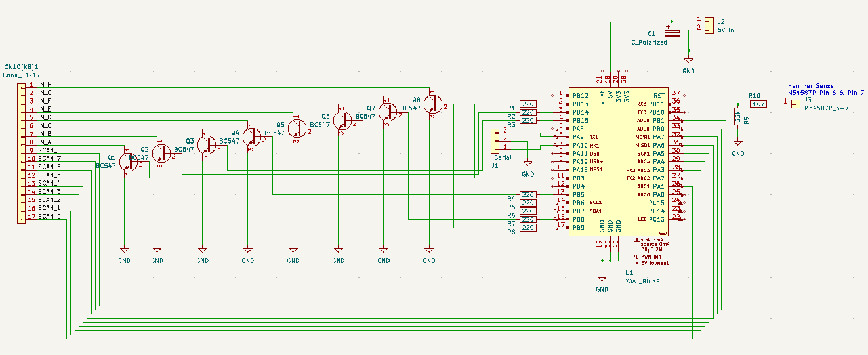Select the R9 22k resistor
868x355 pixels.
pyautogui.click(x=738, y=118)
